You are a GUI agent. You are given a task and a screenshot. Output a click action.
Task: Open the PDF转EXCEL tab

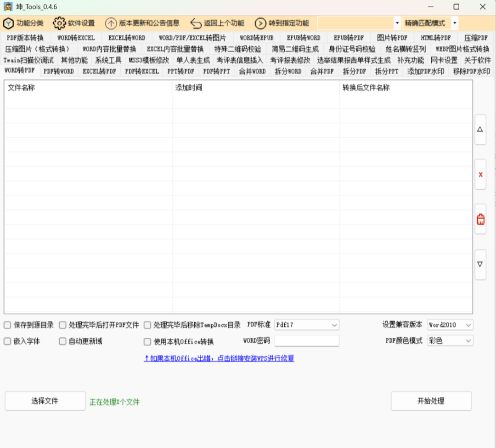(x=142, y=72)
